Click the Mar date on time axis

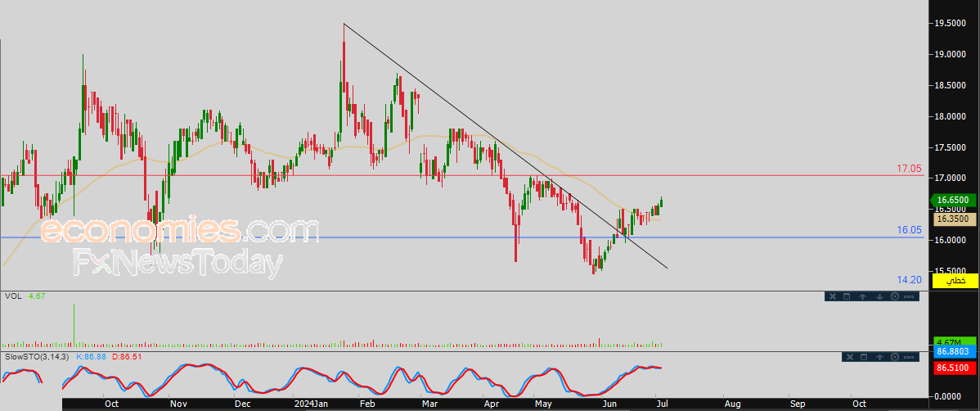pos(430,404)
